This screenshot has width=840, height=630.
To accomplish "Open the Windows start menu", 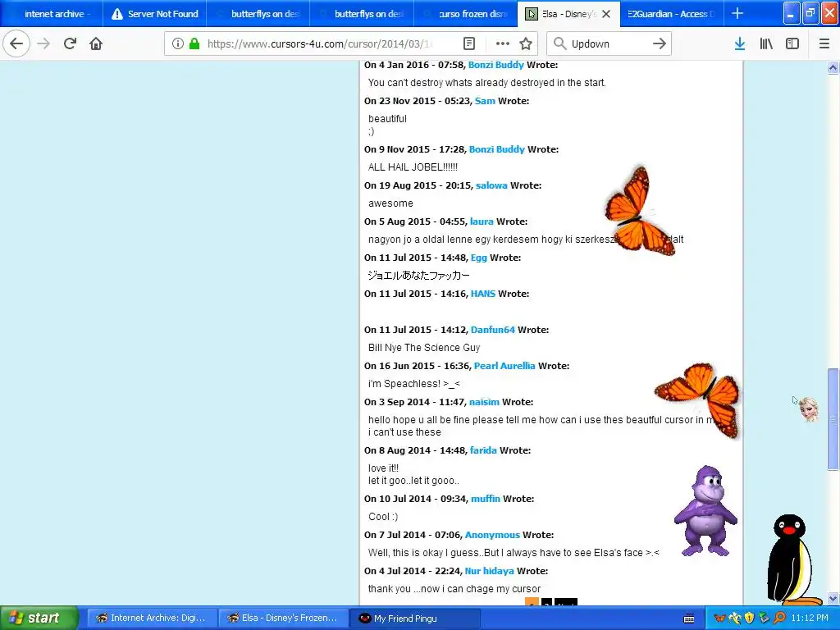I will (39, 618).
